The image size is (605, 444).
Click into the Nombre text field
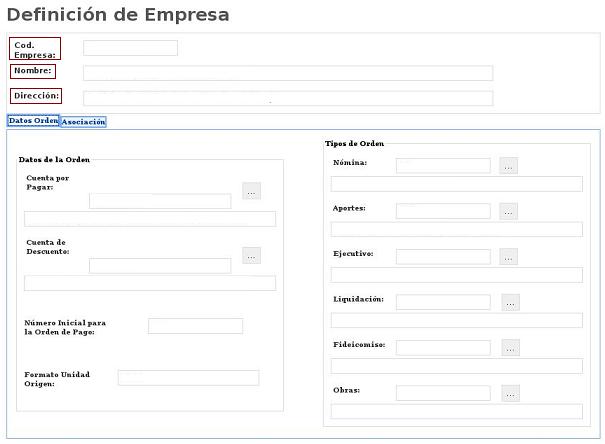point(288,73)
